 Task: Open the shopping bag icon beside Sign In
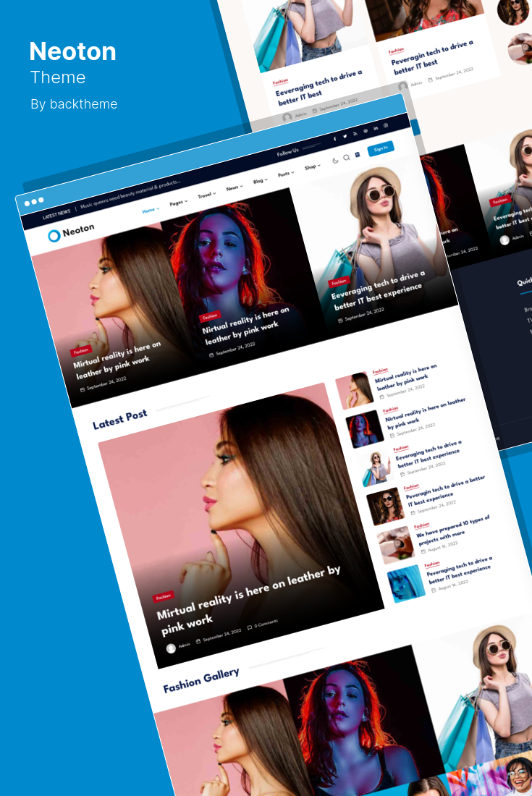tap(358, 154)
